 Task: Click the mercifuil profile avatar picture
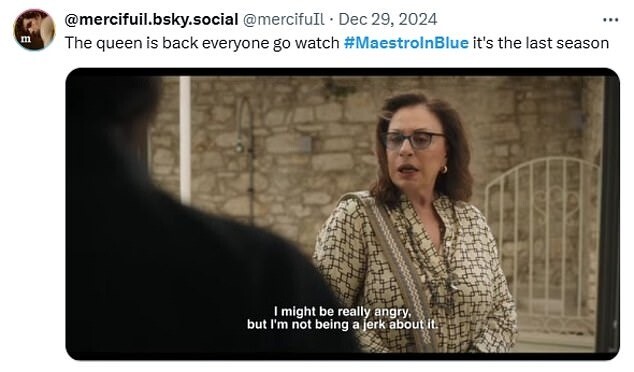point(34,30)
